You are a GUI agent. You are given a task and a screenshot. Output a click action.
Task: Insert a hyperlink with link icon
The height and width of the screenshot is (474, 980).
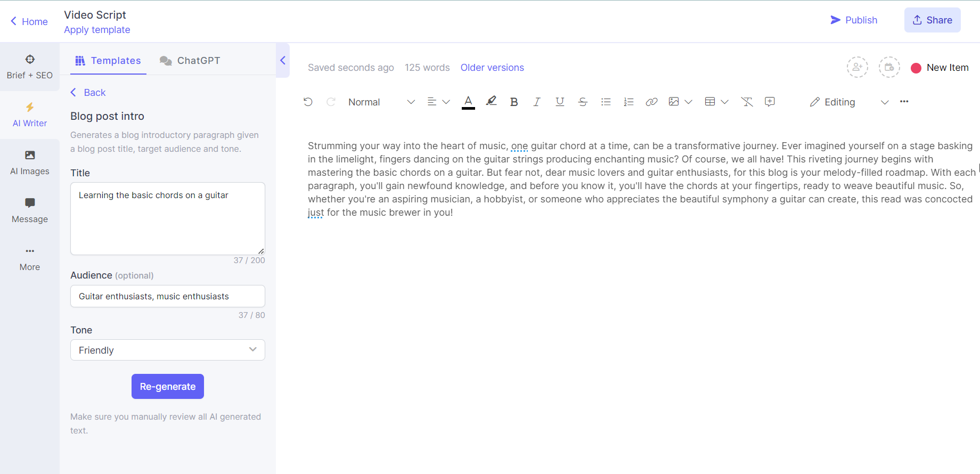point(651,102)
